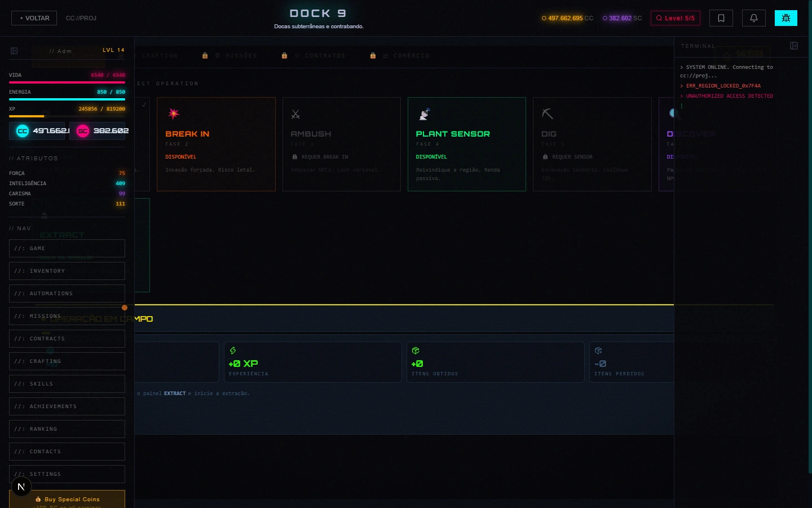The image size is (812, 508).
Task: Open the bookmark icon button
Action: [721, 18]
